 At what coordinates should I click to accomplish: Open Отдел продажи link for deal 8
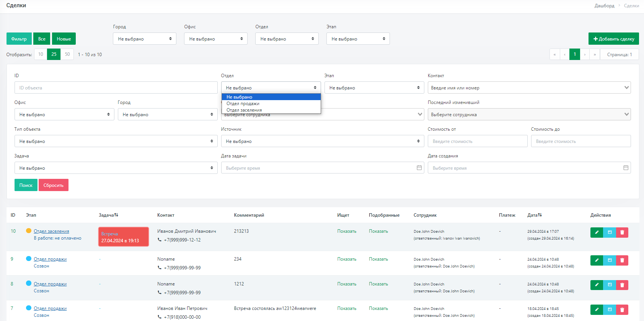[50, 284]
